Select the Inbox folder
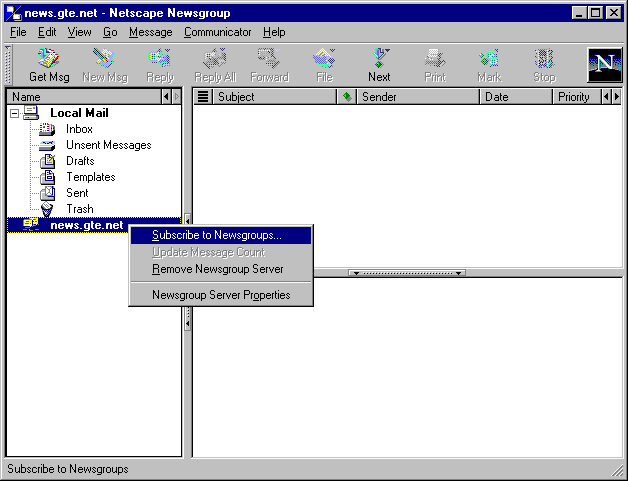This screenshot has height=481, width=628. coord(79,129)
